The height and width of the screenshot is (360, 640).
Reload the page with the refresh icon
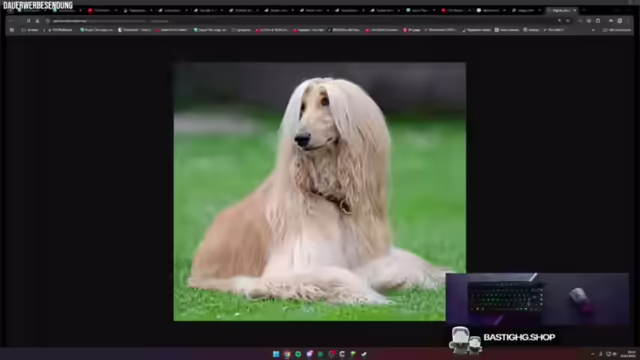[28, 21]
